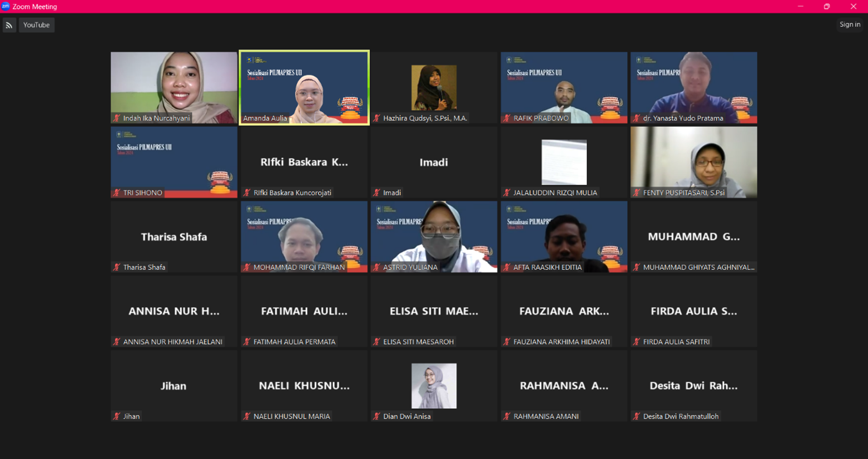Click muted mic icon beside Dian Dwi Anisa
Screen dimensions: 868x459
(376, 416)
